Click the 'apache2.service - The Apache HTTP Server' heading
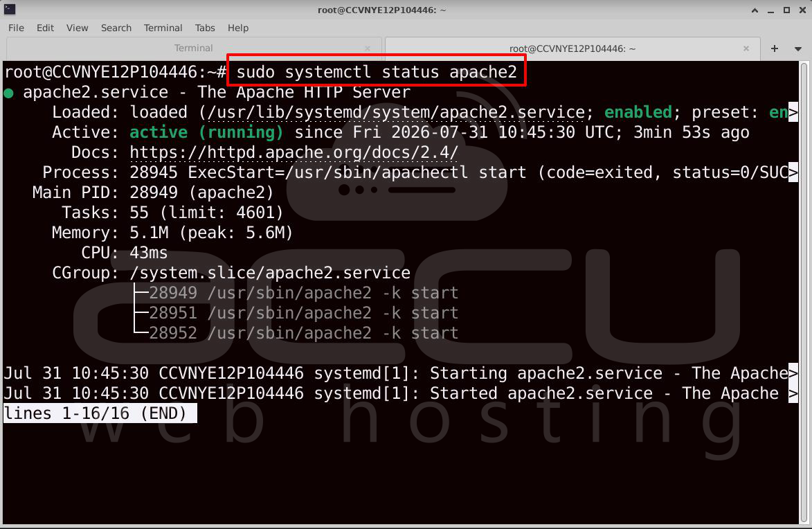The height and width of the screenshot is (529, 812). pos(217,92)
